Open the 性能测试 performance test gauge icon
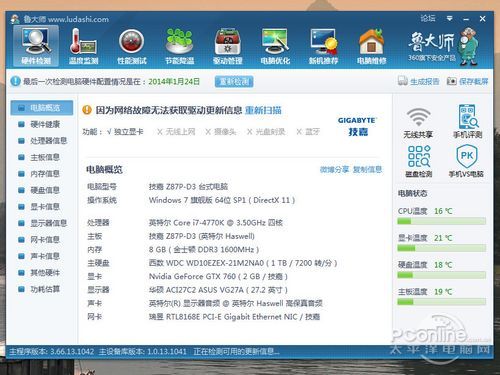The height and width of the screenshot is (375, 500). [x=131, y=42]
